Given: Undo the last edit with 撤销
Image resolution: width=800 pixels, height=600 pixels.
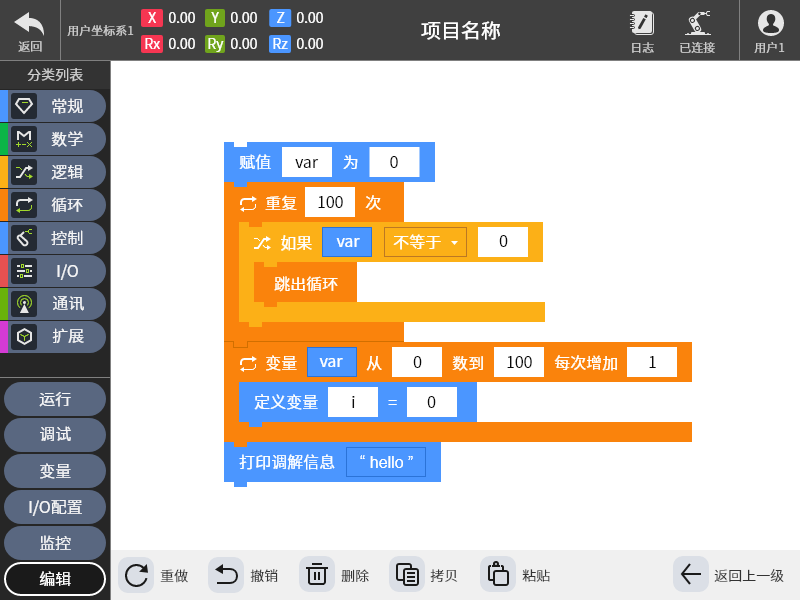Looking at the screenshot, I should coord(241,574).
